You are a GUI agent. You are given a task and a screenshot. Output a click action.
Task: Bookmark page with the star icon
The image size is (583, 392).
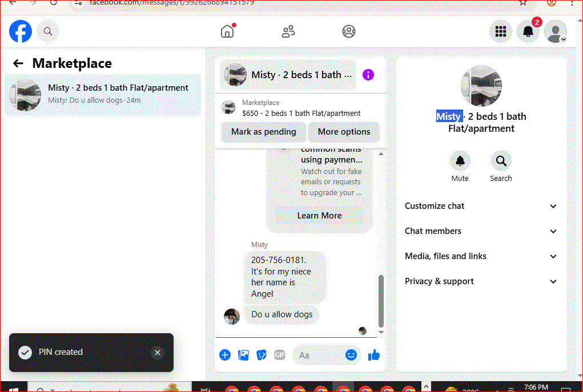pyautogui.click(x=523, y=3)
